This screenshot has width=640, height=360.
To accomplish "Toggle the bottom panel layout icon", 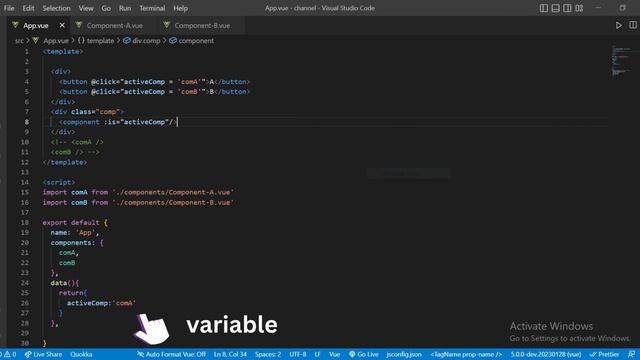I will point(556,8).
